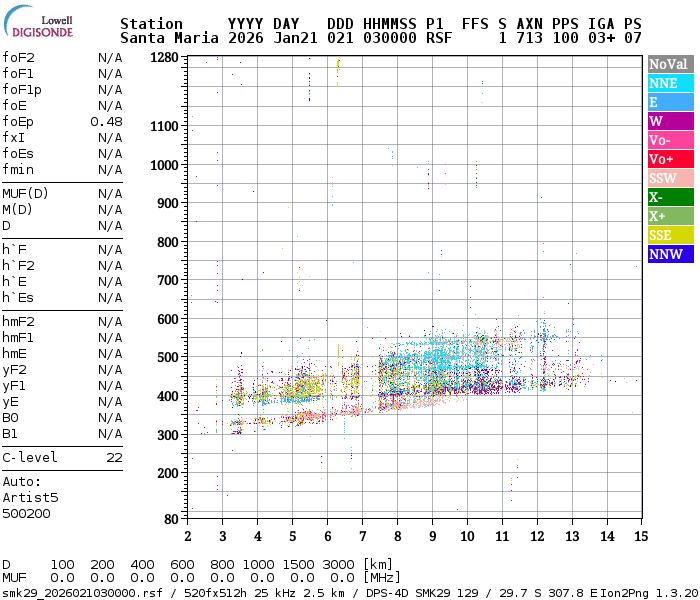Select the blue E legend entry
The height and width of the screenshot is (600, 700).
(x=669, y=102)
